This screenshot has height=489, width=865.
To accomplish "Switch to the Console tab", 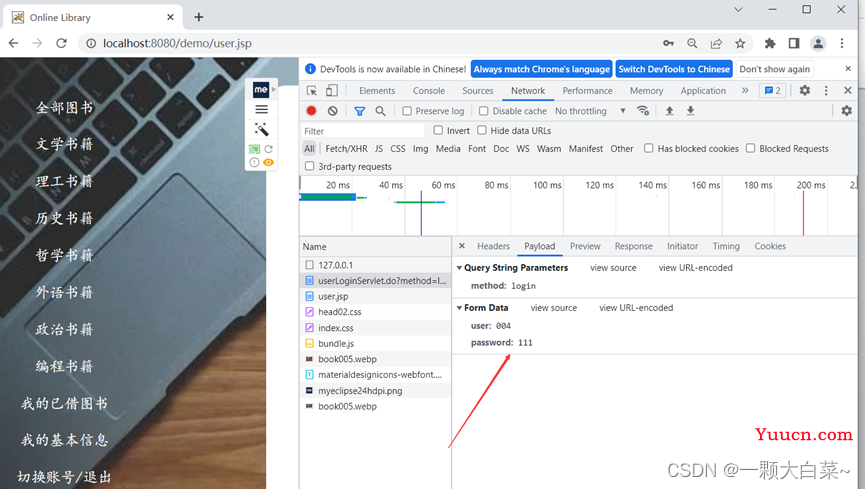I will tap(429, 91).
